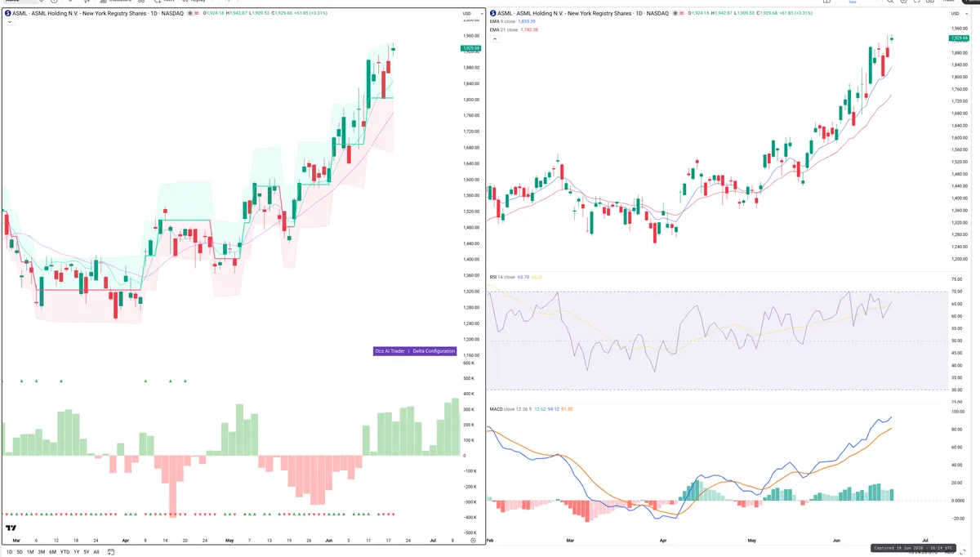The image size is (980, 557).
Task: Click the ASML Holding title in right chart
Action: click(582, 14)
